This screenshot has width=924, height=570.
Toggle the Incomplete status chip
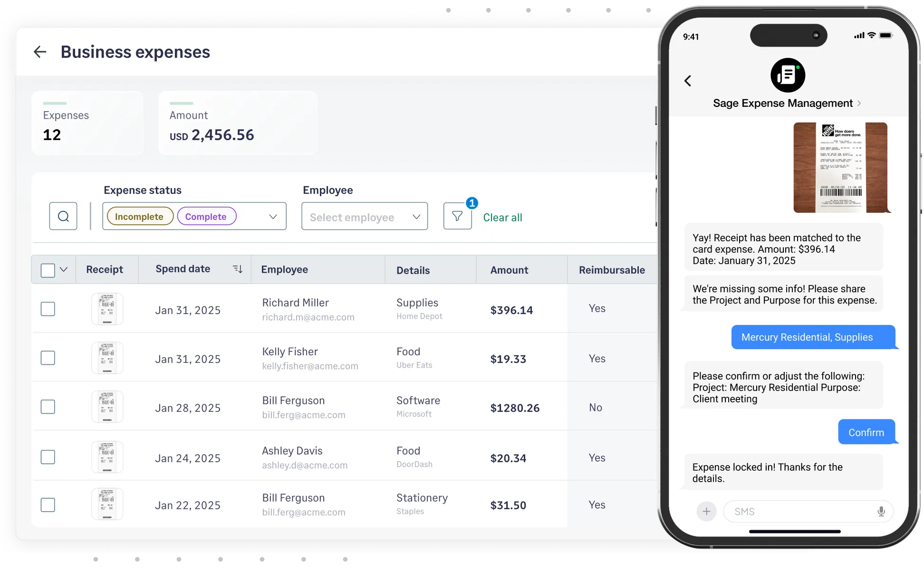click(x=139, y=216)
